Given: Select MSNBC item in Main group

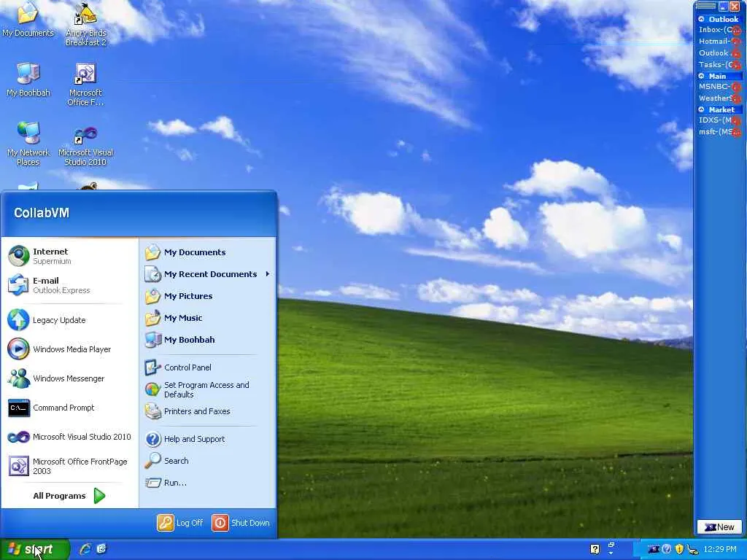Looking at the screenshot, I should [719, 87].
